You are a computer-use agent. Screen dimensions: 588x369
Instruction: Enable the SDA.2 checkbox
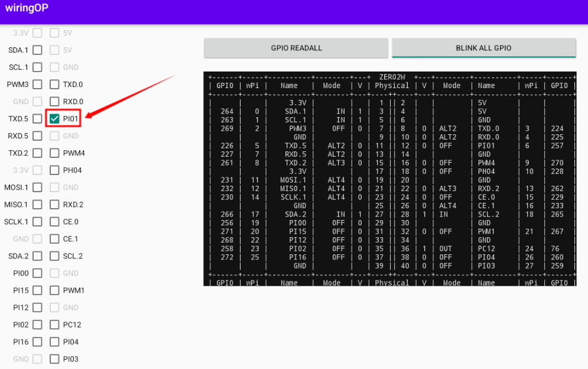(x=37, y=256)
